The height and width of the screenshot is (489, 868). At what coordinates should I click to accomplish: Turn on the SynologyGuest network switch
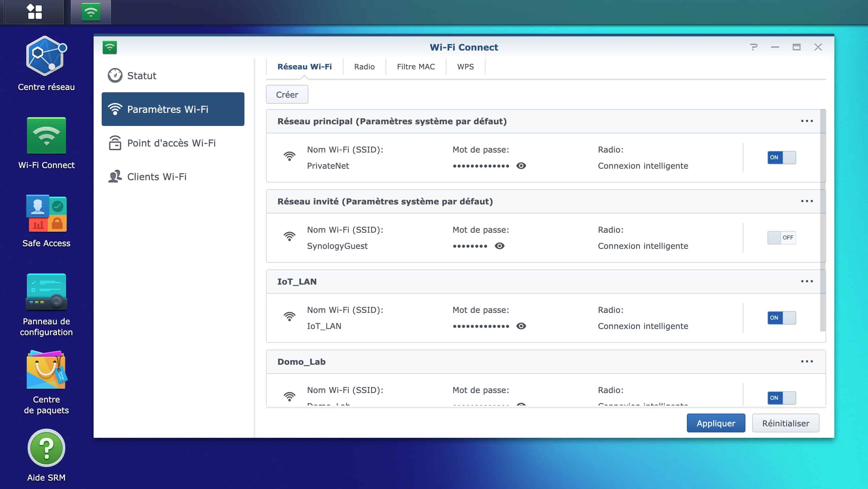coord(782,237)
